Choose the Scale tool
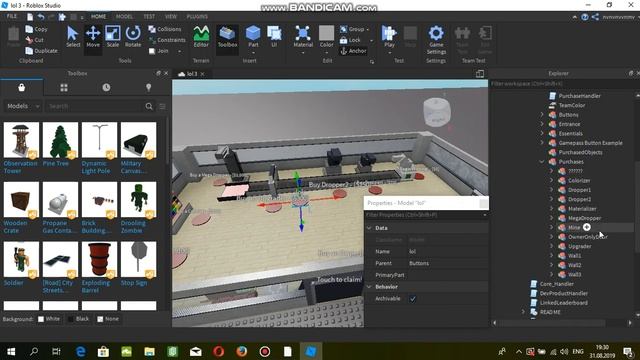The image size is (640, 360). point(113,37)
